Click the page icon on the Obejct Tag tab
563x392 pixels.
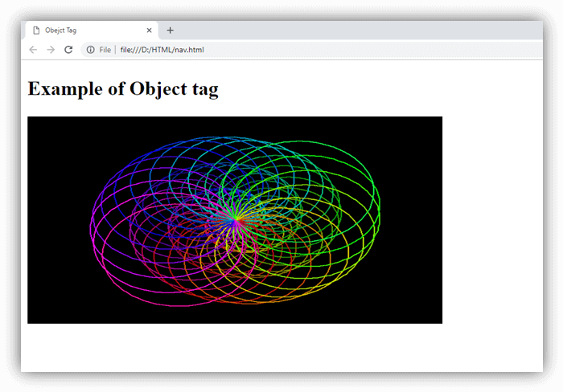[36, 31]
